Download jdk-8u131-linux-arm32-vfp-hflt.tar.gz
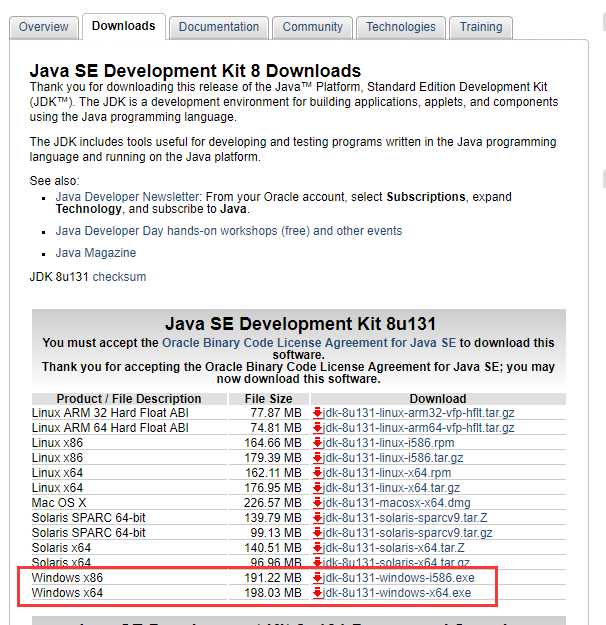The height and width of the screenshot is (625, 606). coord(419,413)
